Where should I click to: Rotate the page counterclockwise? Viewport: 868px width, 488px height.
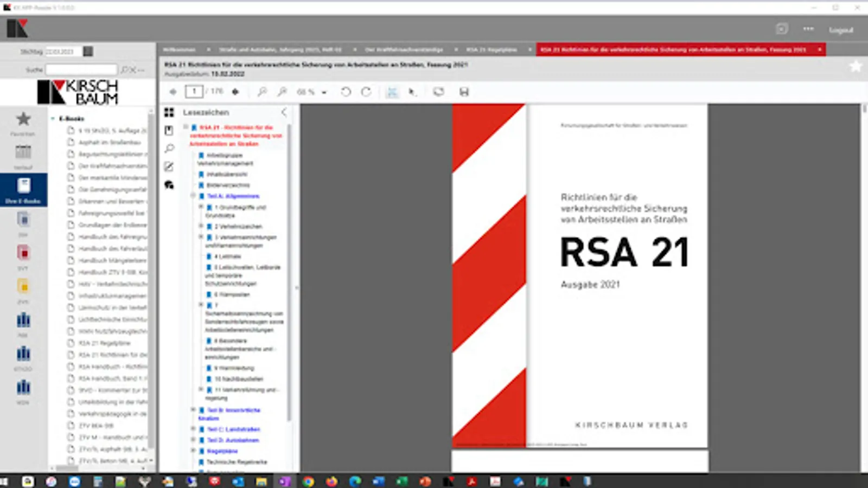point(346,92)
